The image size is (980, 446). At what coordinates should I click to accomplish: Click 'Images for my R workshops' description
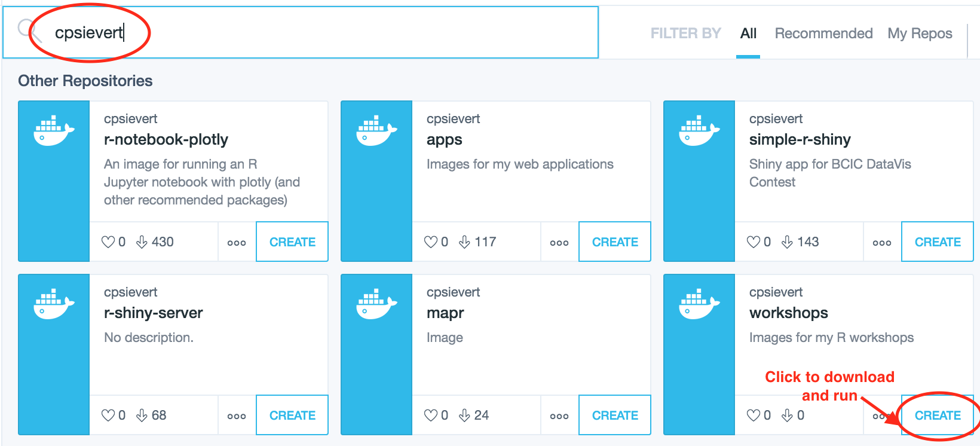[x=831, y=338]
